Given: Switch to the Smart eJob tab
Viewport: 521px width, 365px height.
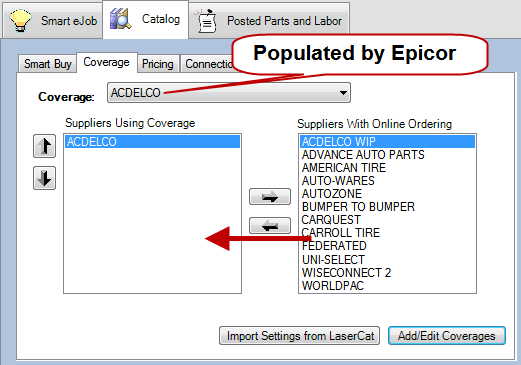Looking at the screenshot, I should (x=53, y=21).
